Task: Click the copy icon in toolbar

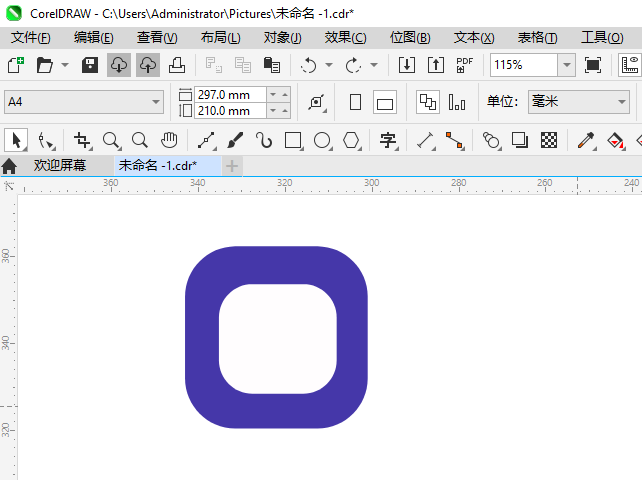Action: [243, 65]
